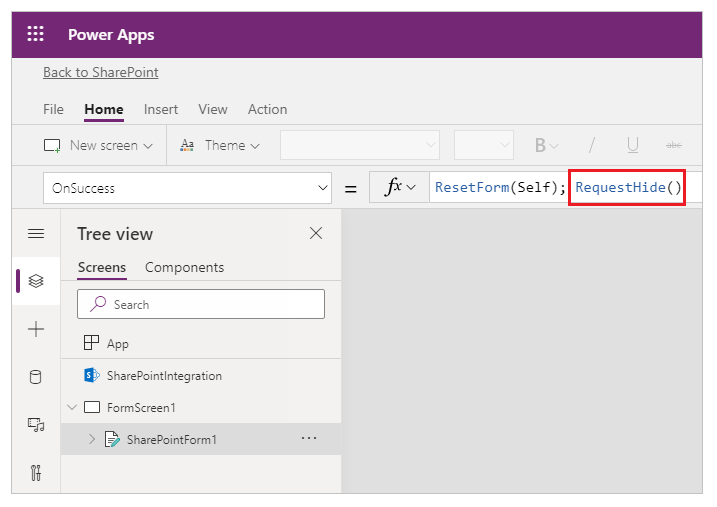This screenshot has height=507, width=717.
Task: Toggle bold formatting
Action: (x=541, y=146)
